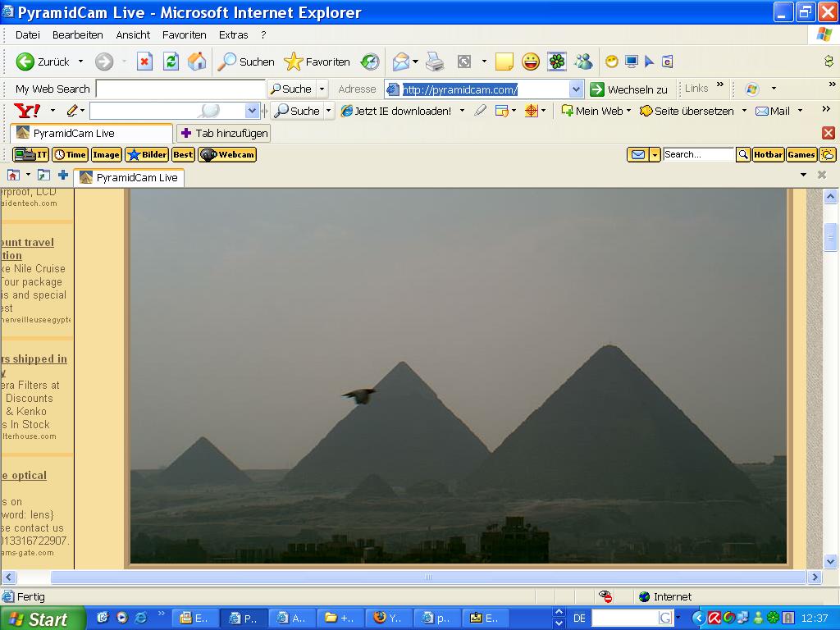The width and height of the screenshot is (840, 630).
Task: Click the Best button on the Hotbar
Action: click(183, 155)
